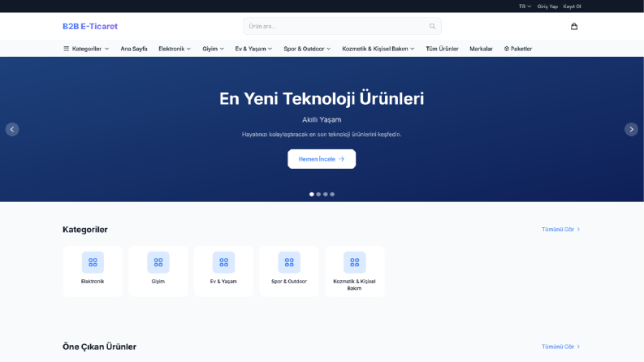Image resolution: width=644 pixels, height=362 pixels.
Task: Click the Spor & Outdoor category grid icon
Action: pos(289,262)
